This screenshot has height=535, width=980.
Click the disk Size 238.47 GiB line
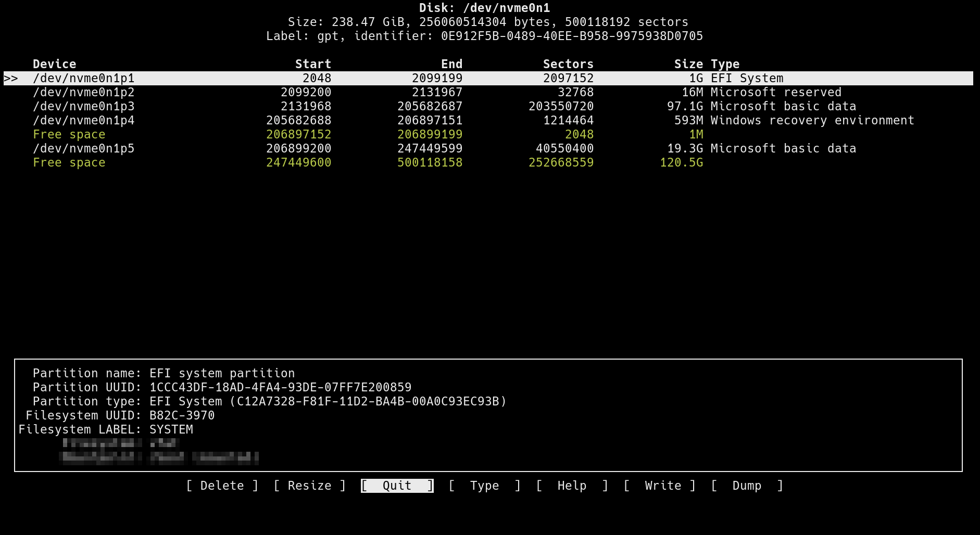(x=488, y=22)
